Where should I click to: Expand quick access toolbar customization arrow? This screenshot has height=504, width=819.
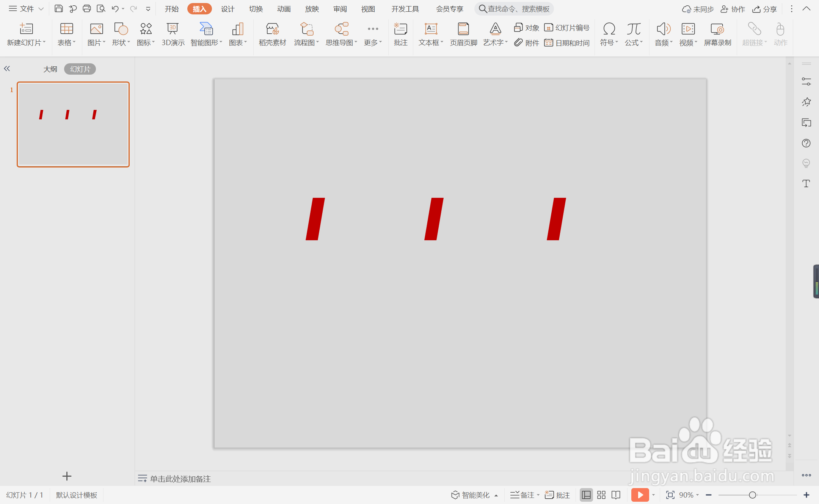coord(148,9)
